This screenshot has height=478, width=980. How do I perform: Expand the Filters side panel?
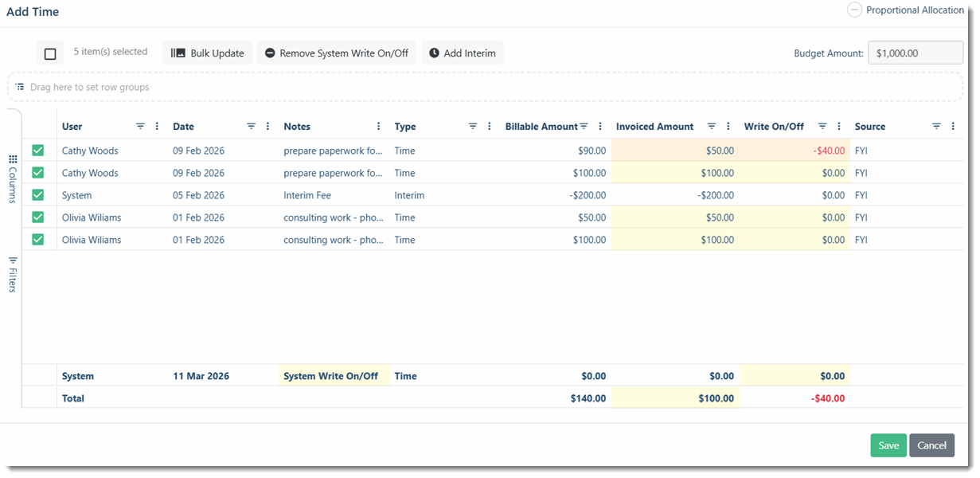point(13,274)
